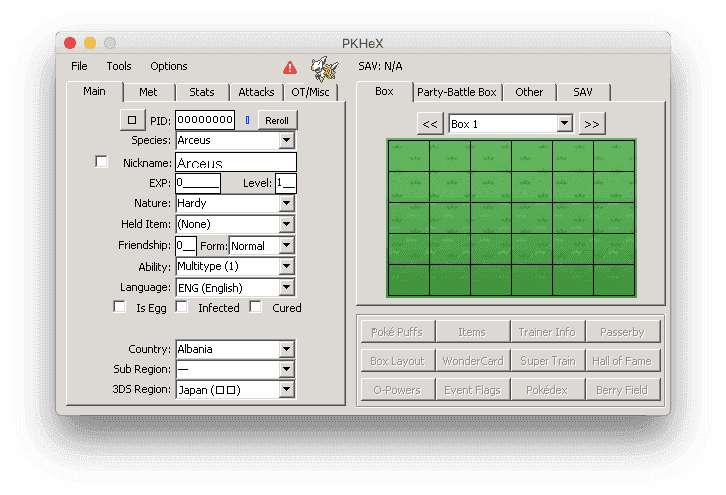The image size is (726, 495).
Task: Click the shiny square button left of PID
Action: pyautogui.click(x=132, y=120)
